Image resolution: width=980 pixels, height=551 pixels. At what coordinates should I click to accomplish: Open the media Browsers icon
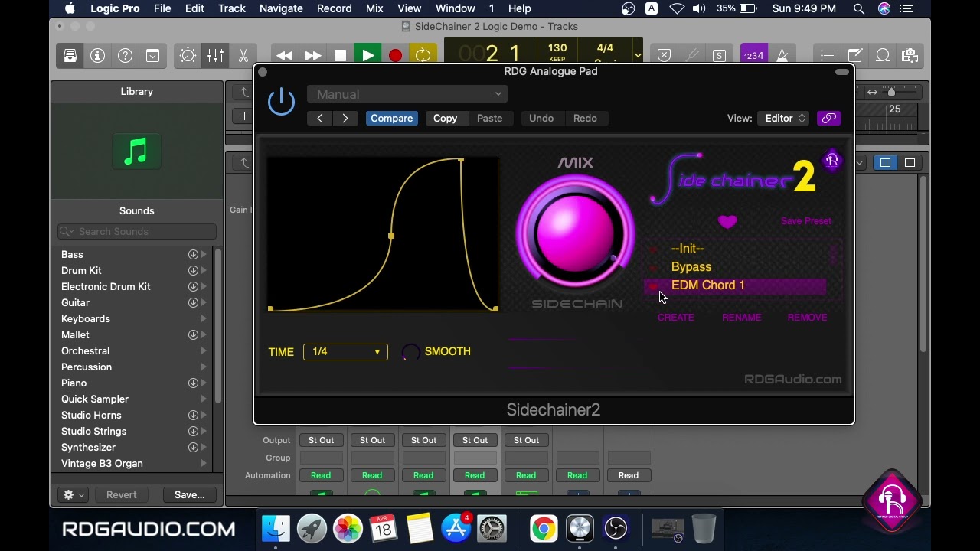(x=910, y=55)
